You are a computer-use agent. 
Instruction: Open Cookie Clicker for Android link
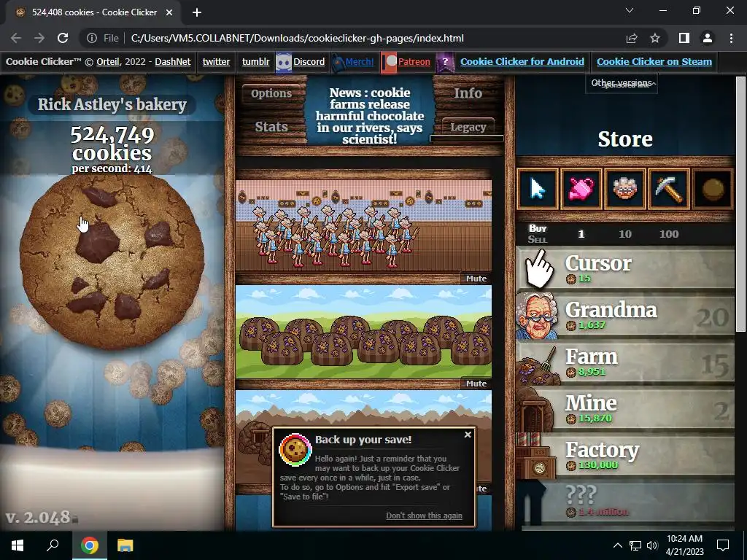(522, 61)
